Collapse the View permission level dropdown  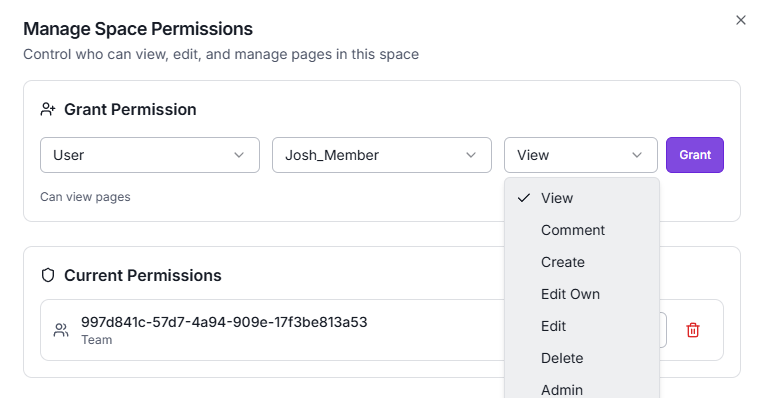point(581,155)
